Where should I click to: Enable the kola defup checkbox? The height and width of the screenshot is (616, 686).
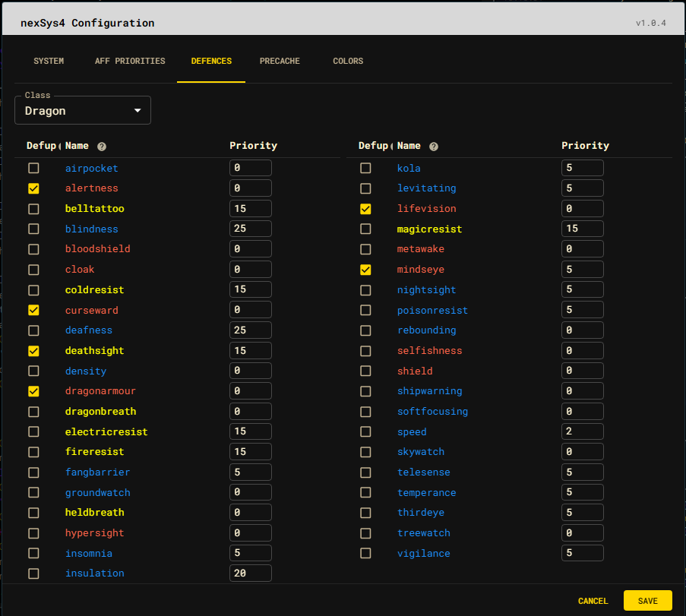click(x=365, y=168)
